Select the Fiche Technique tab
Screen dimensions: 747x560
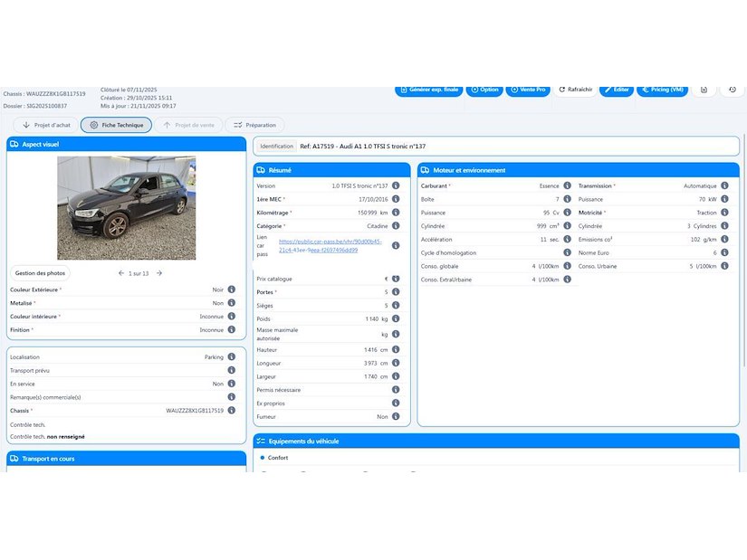point(116,125)
